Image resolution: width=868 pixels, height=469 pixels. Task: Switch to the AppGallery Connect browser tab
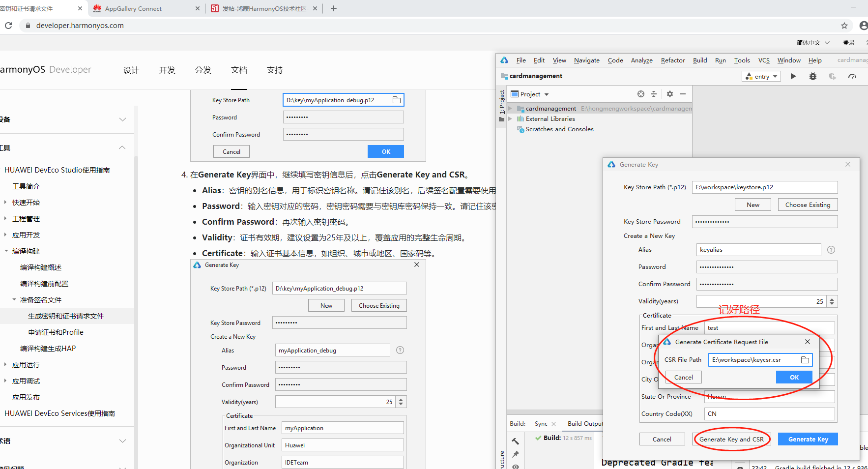[x=146, y=8]
